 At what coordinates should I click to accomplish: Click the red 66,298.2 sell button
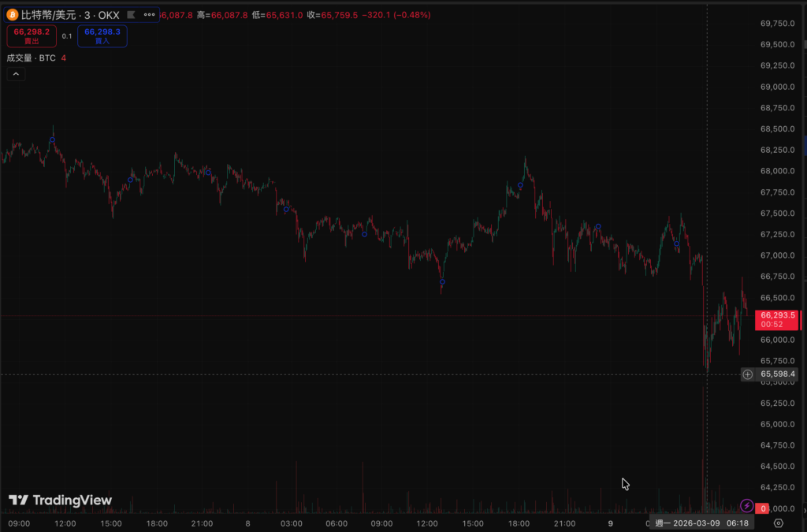point(32,35)
